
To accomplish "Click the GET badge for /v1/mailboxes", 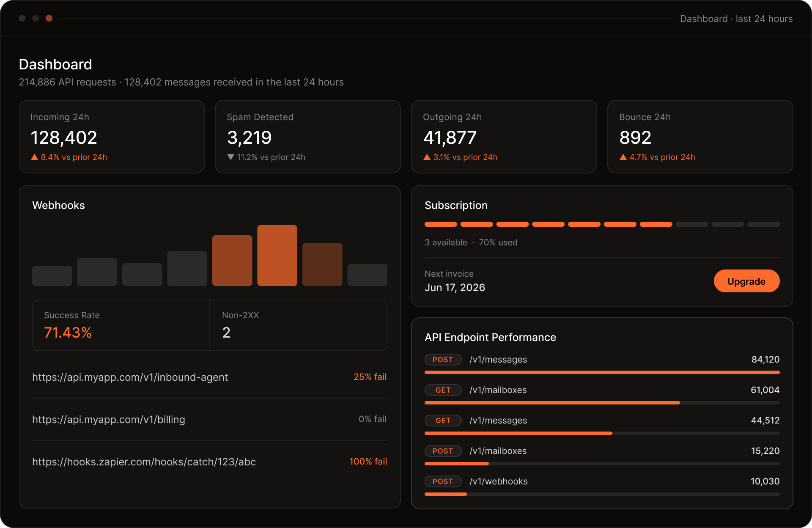I will pos(443,390).
